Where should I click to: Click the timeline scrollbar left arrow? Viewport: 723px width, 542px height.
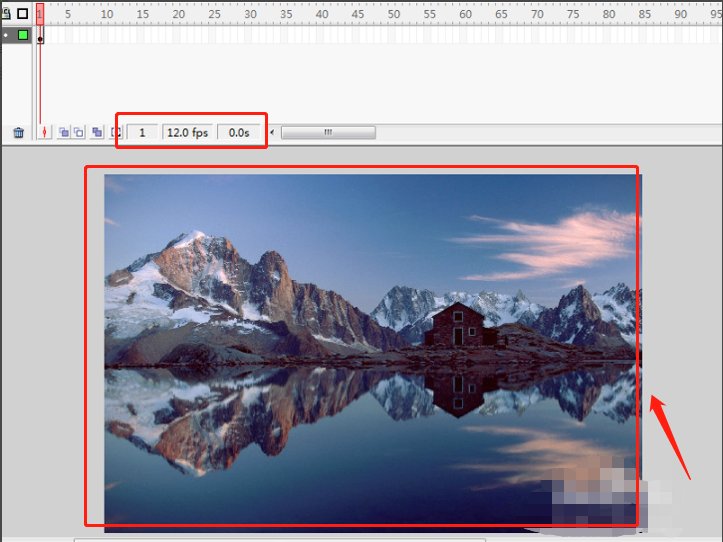[273, 132]
